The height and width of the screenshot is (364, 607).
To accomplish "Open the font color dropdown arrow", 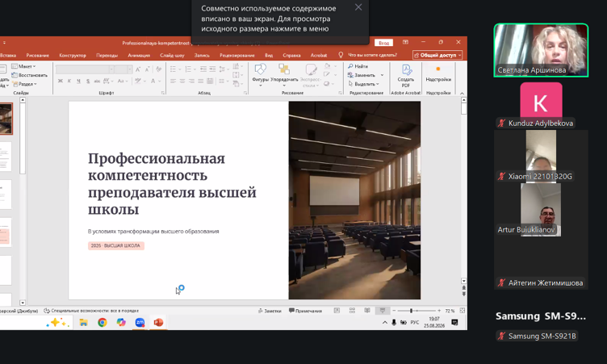I will pyautogui.click(x=159, y=81).
